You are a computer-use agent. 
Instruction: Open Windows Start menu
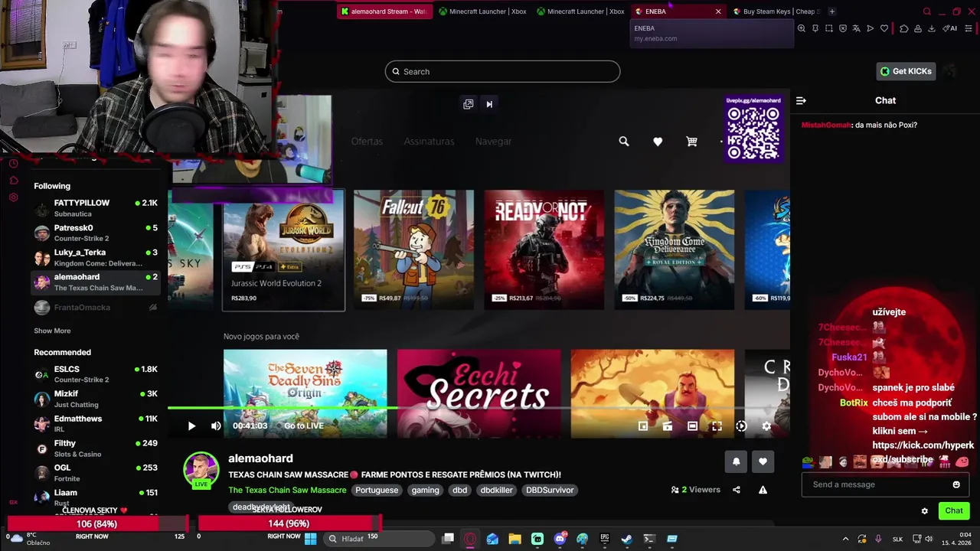310,539
